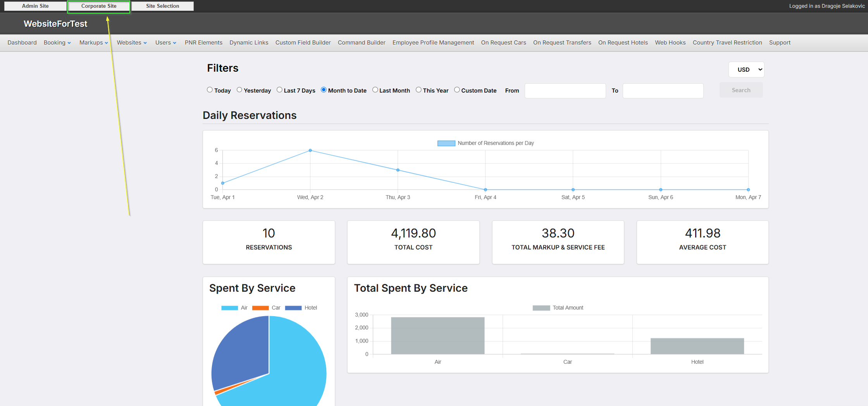Open Country Travel Restriction page
The image size is (868, 406).
pos(727,43)
